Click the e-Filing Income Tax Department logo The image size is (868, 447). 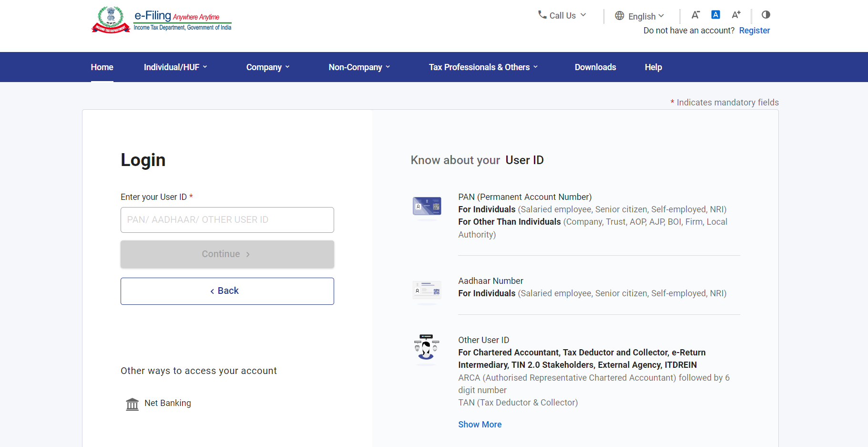(161, 20)
